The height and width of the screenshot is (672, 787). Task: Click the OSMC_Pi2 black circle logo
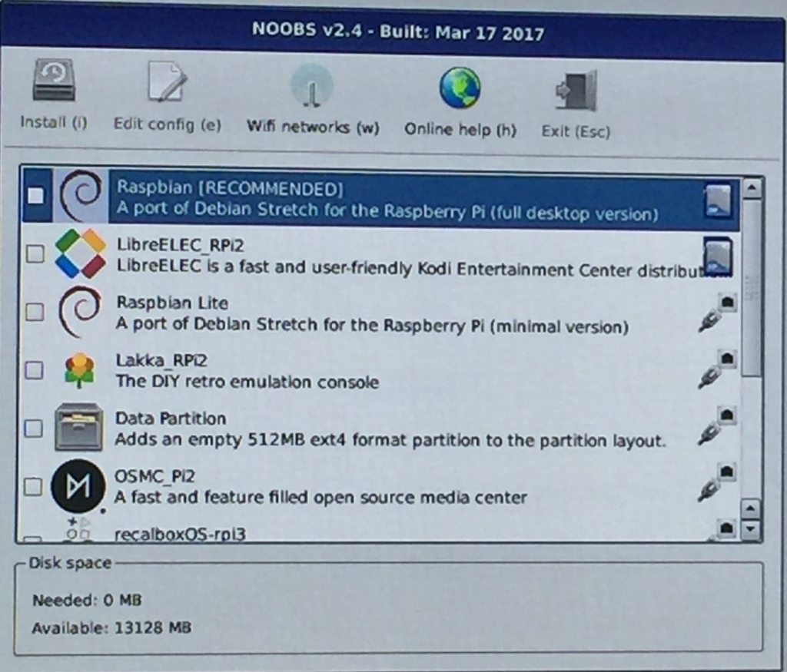[78, 485]
